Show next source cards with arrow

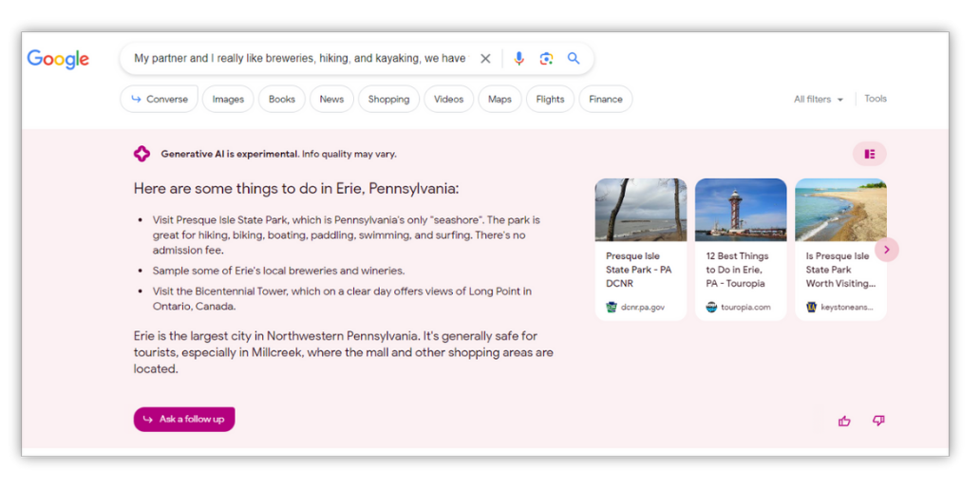click(x=886, y=250)
